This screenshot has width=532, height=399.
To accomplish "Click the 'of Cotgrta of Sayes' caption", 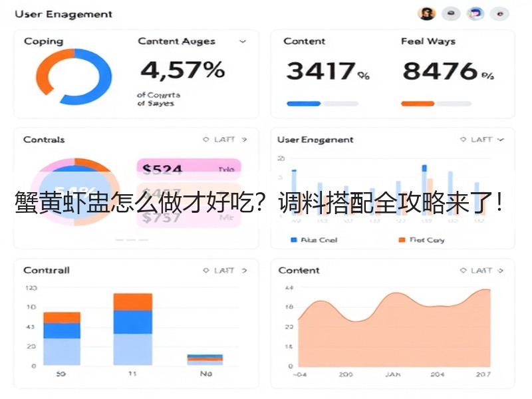I will (x=159, y=99).
